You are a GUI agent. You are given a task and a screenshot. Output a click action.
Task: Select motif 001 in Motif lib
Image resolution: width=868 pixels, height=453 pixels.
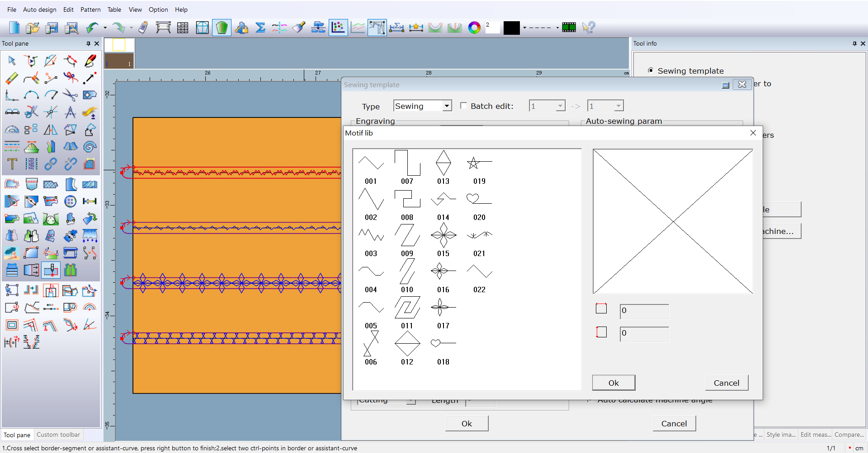pos(371,168)
